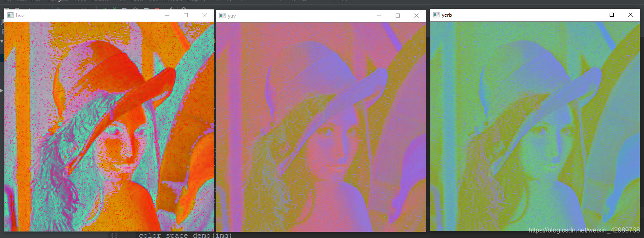The height and width of the screenshot is (238, 644).
Task: Minimize the ycrb window
Action: coord(593,15)
